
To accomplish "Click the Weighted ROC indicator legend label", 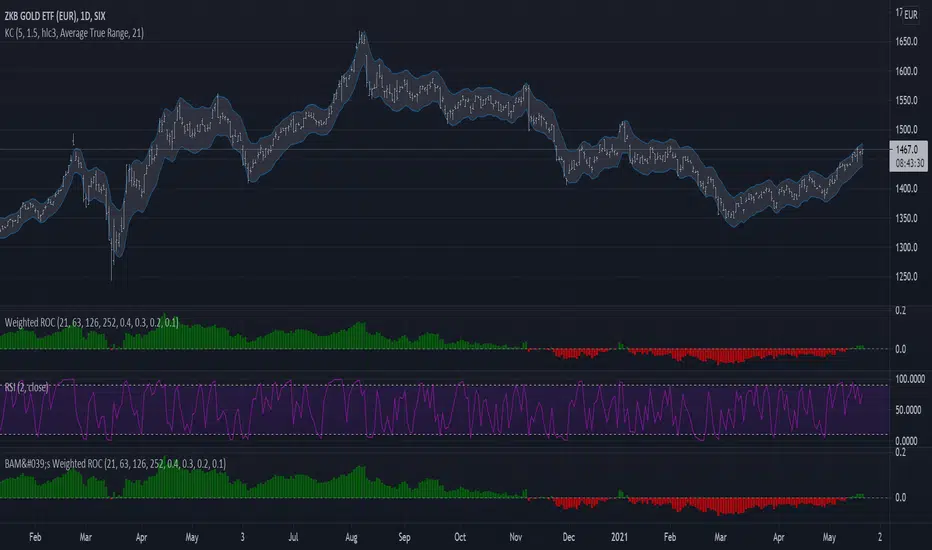I will (92, 323).
